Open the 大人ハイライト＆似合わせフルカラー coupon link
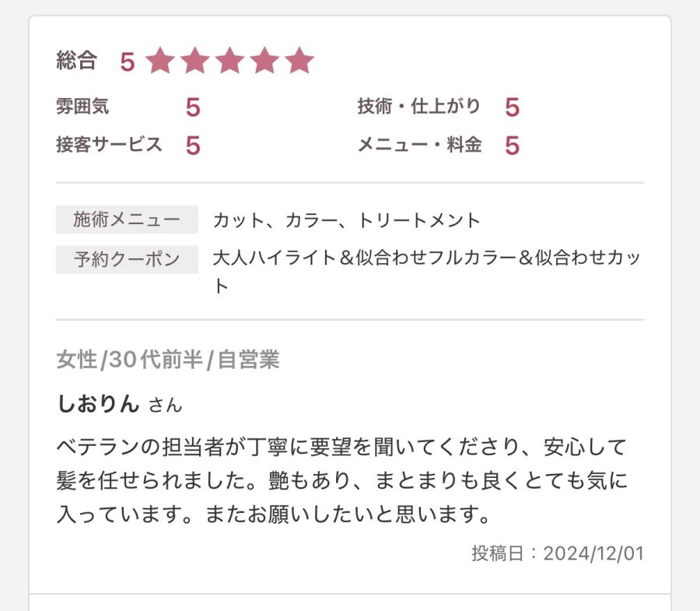Screen dimensions: 700x611 coord(426,259)
